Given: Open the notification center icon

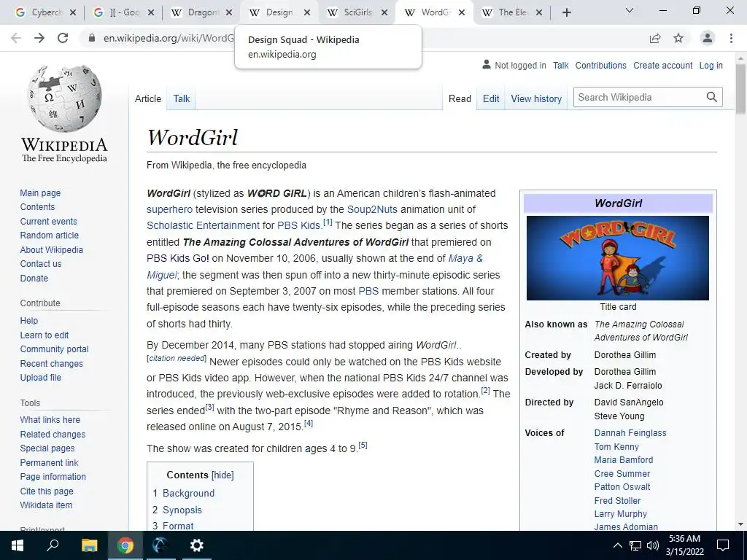Looking at the screenshot, I should coord(723,545).
